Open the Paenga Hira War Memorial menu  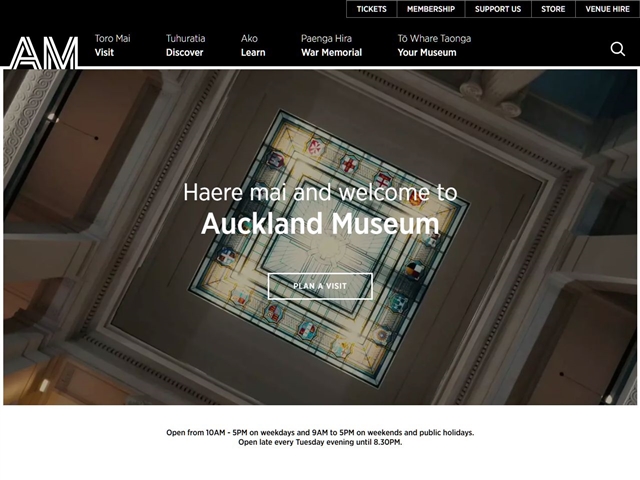click(331, 45)
